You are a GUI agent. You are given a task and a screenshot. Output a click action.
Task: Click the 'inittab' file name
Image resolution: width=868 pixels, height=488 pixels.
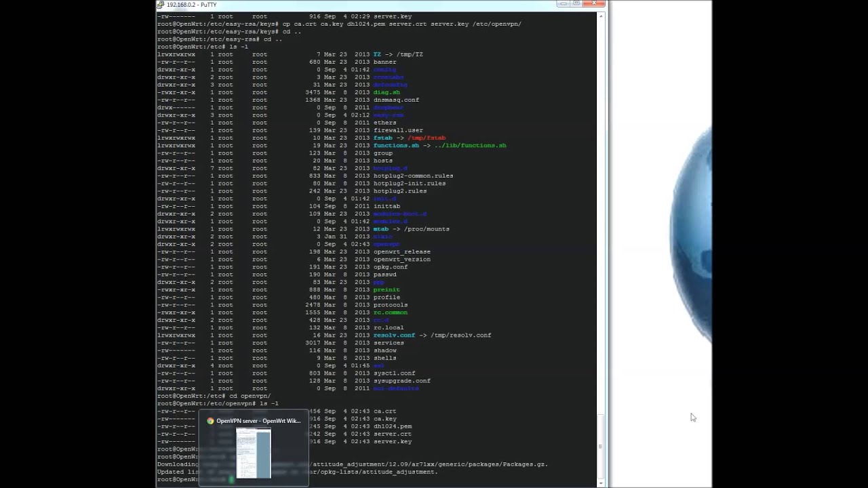coord(387,206)
